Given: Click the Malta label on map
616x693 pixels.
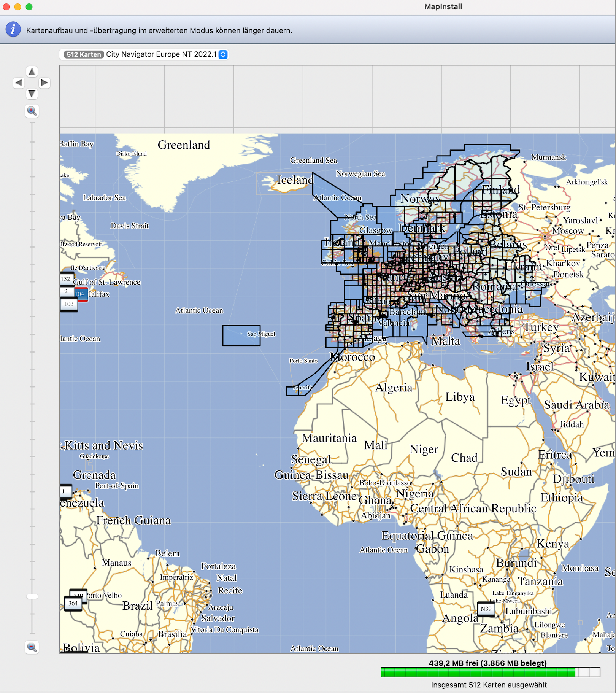Looking at the screenshot, I should click(x=445, y=341).
